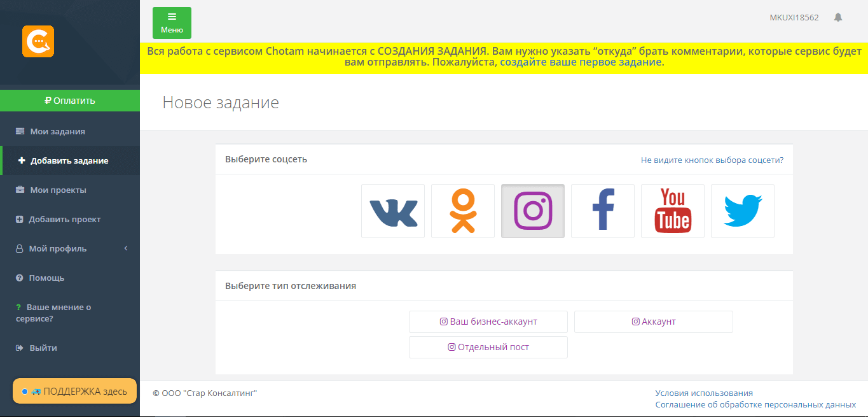Select the Отдельный пост tracking option
This screenshot has width=868, height=417.
point(488,347)
